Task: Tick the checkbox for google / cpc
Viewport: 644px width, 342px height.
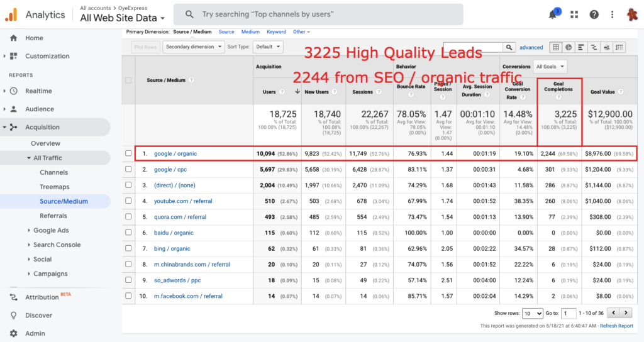Action: click(x=128, y=170)
